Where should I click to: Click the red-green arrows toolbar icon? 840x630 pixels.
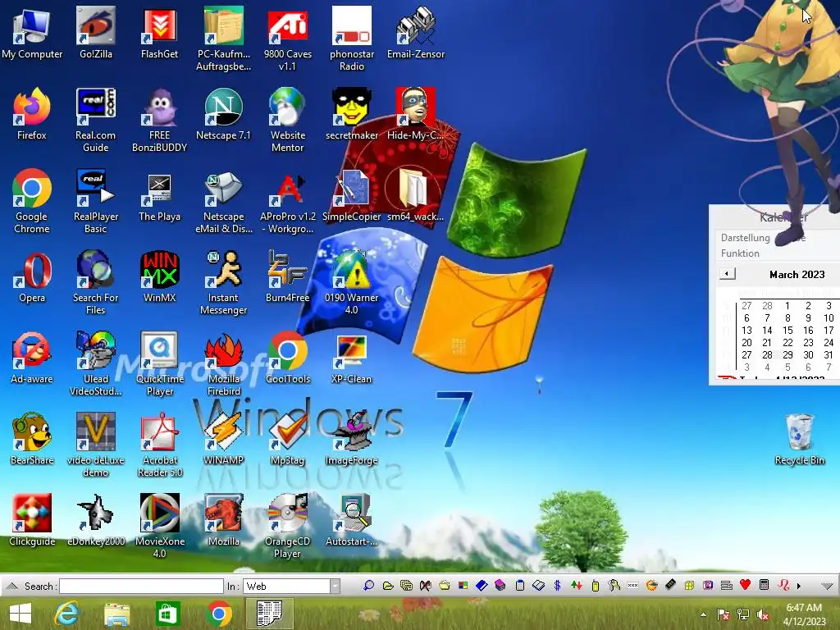[577, 586]
